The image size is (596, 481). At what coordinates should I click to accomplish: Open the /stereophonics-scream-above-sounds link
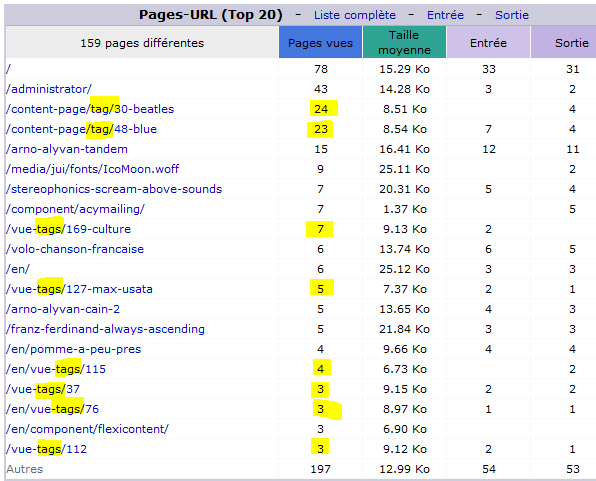(x=114, y=189)
